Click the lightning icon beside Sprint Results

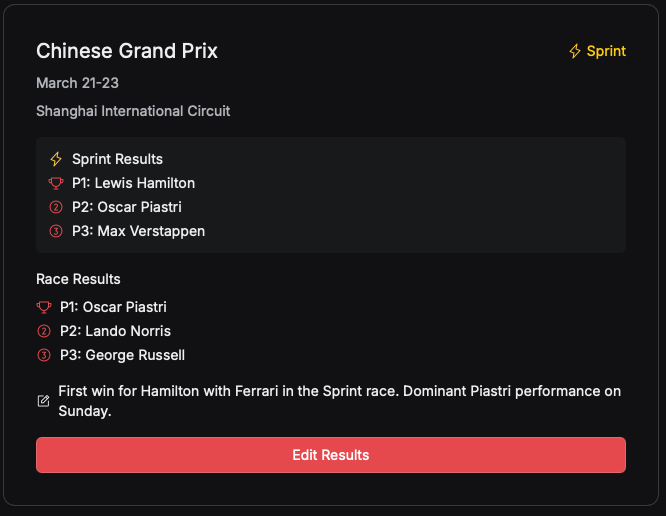(x=56, y=159)
